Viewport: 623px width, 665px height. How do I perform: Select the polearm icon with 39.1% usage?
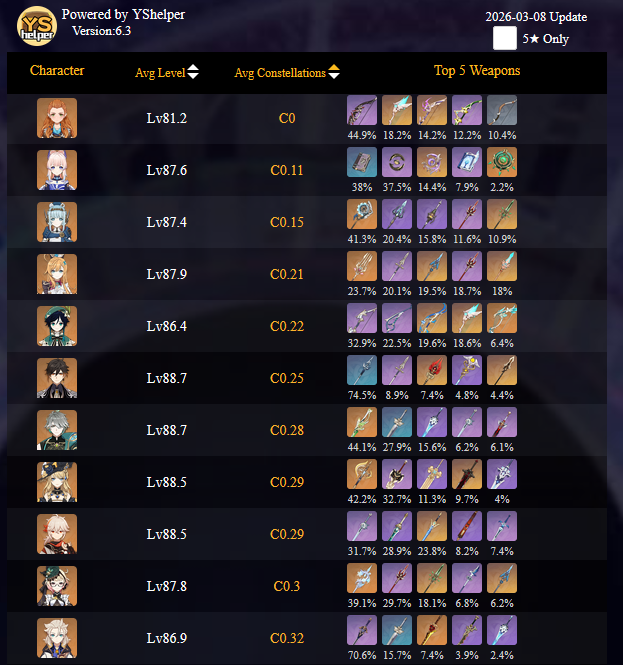coord(362,578)
